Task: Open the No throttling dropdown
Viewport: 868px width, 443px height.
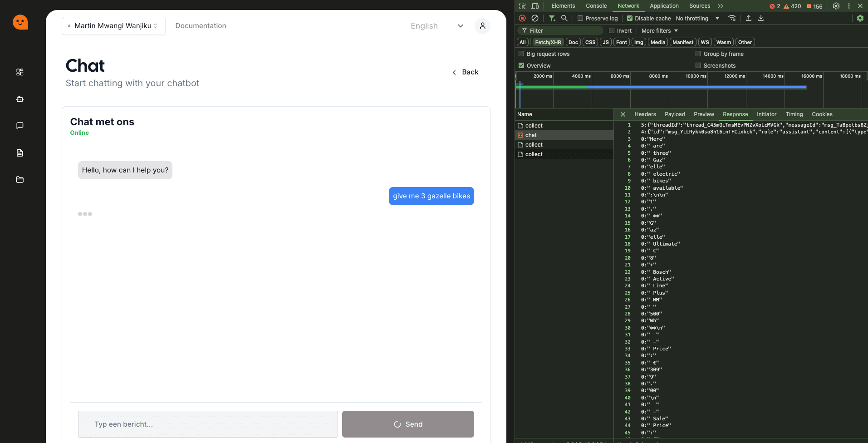Action: [697, 18]
